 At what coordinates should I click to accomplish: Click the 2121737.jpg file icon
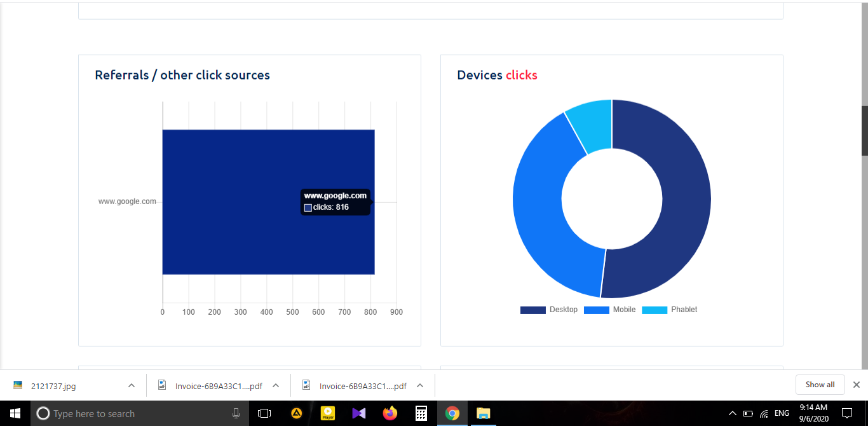coord(18,385)
